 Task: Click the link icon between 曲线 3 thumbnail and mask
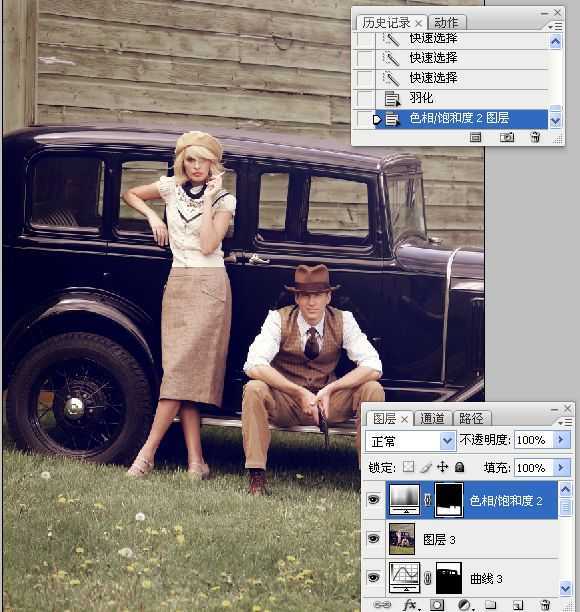(428, 578)
